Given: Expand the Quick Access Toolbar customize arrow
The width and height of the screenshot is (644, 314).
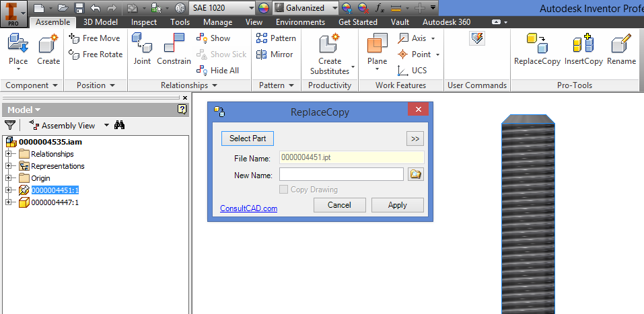Looking at the screenshot, I should pyautogui.click(x=433, y=7).
